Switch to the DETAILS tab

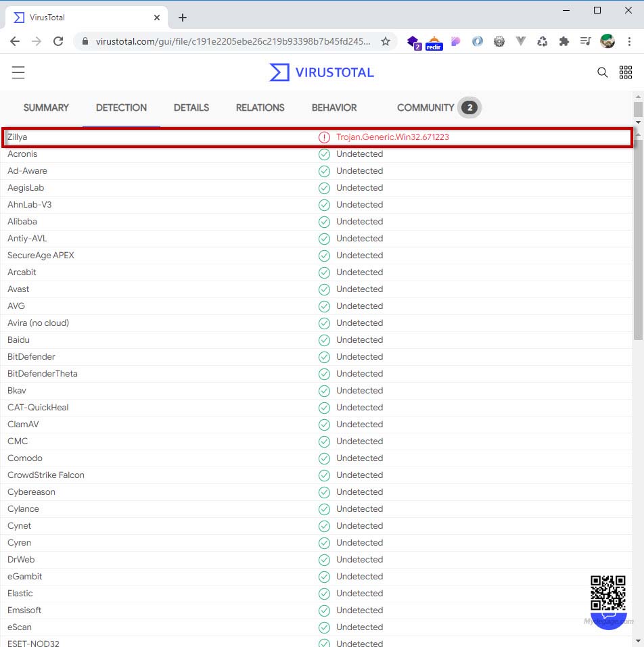[x=191, y=107]
